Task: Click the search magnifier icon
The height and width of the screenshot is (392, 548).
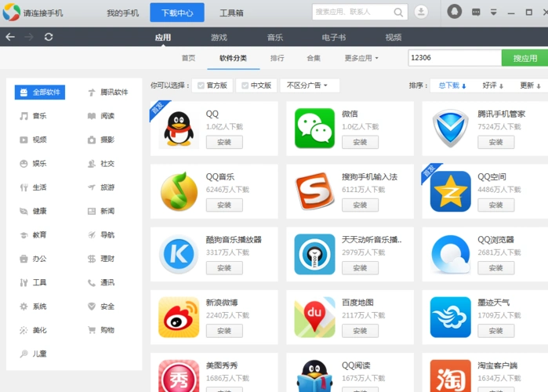Action: pos(398,13)
